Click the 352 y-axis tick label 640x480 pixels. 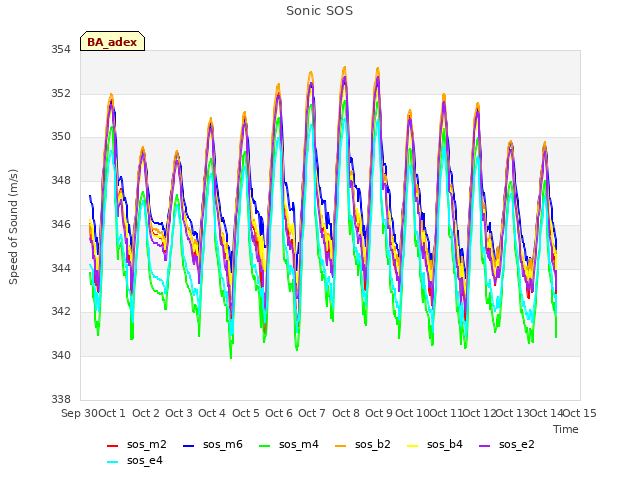[x=61, y=93]
